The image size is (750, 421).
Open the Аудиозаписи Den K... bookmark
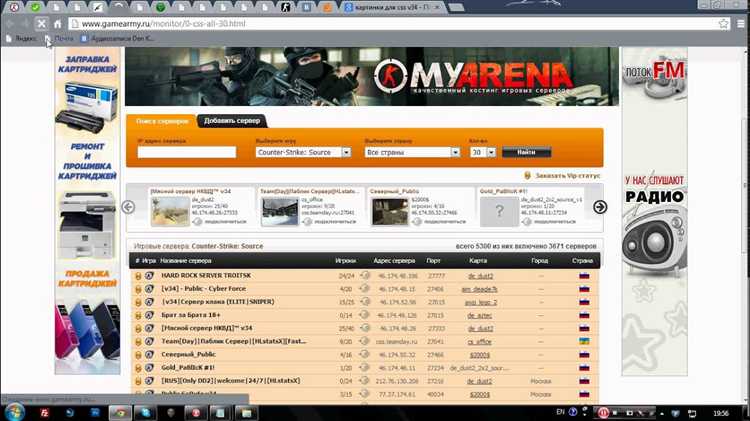tap(118, 38)
